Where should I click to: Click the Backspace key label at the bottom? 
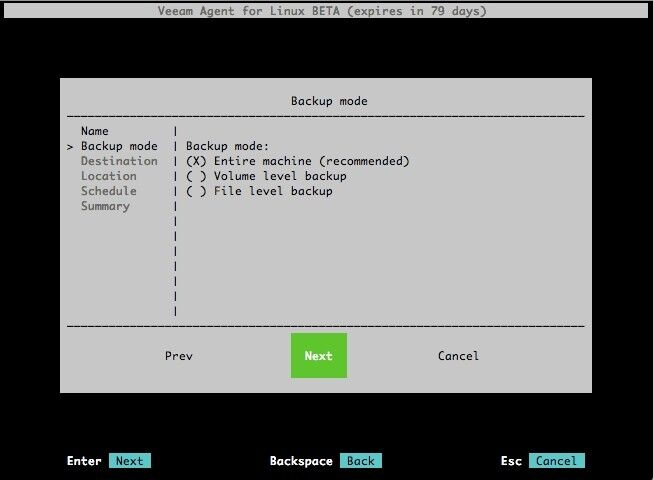click(x=301, y=461)
